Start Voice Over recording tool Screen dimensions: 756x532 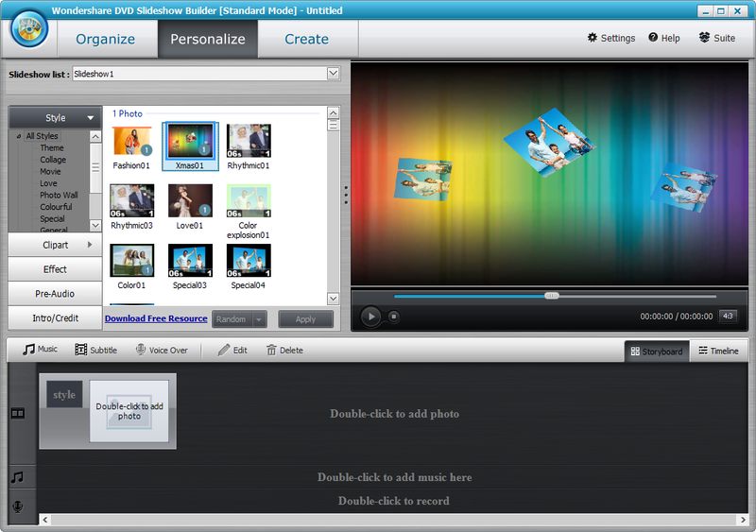coord(162,350)
